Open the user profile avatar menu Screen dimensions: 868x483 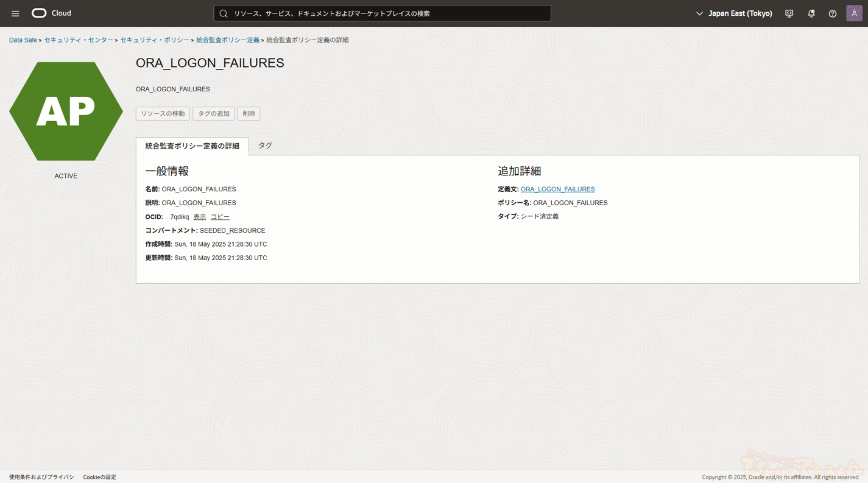[x=854, y=13]
